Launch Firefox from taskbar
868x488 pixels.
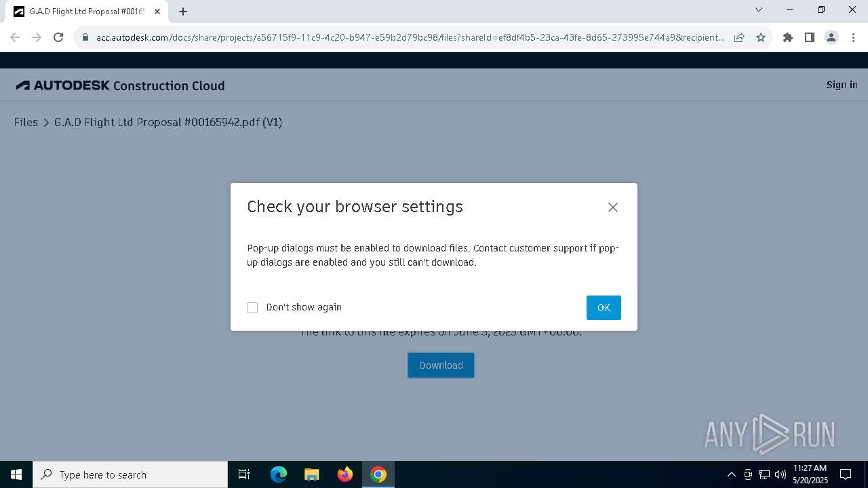345,474
